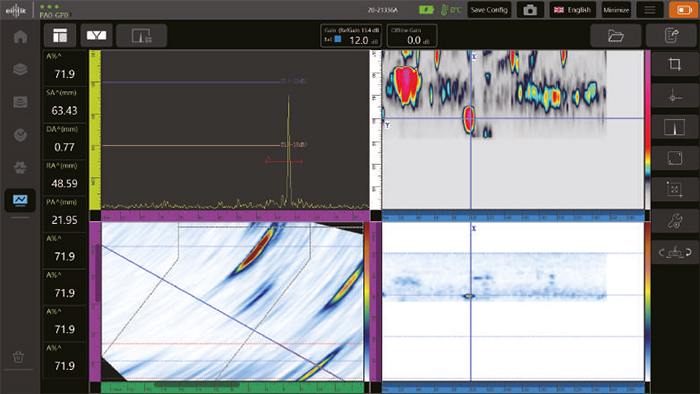The image size is (700, 394).
Task: Click the Offline Gain value field
Action: 412,36
